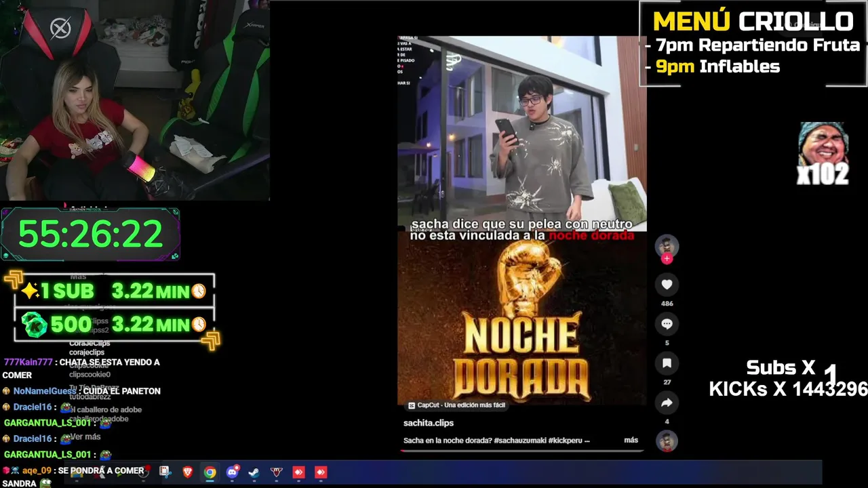The width and height of the screenshot is (868, 488).
Task: Share the TikTok video with arrow icon
Action: point(667,403)
